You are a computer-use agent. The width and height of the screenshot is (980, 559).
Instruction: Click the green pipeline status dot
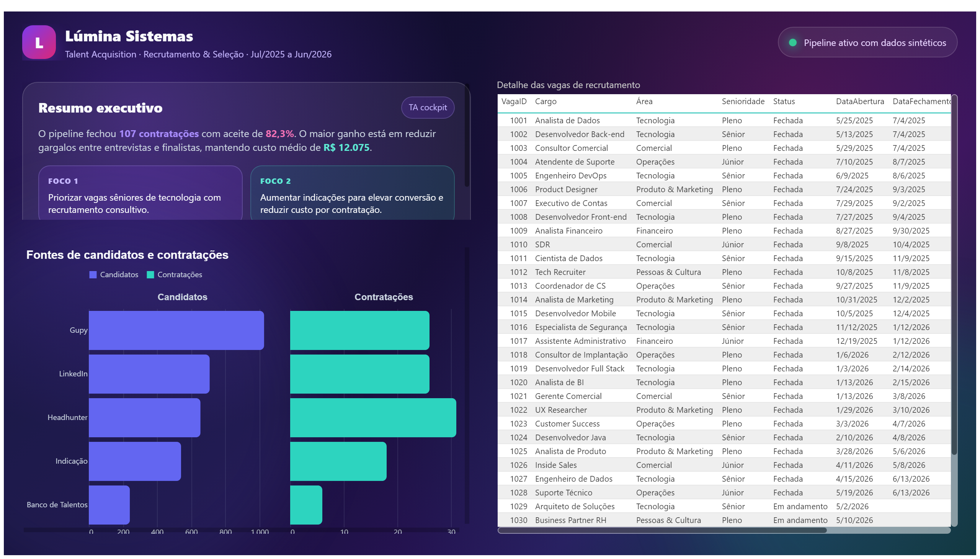(792, 42)
